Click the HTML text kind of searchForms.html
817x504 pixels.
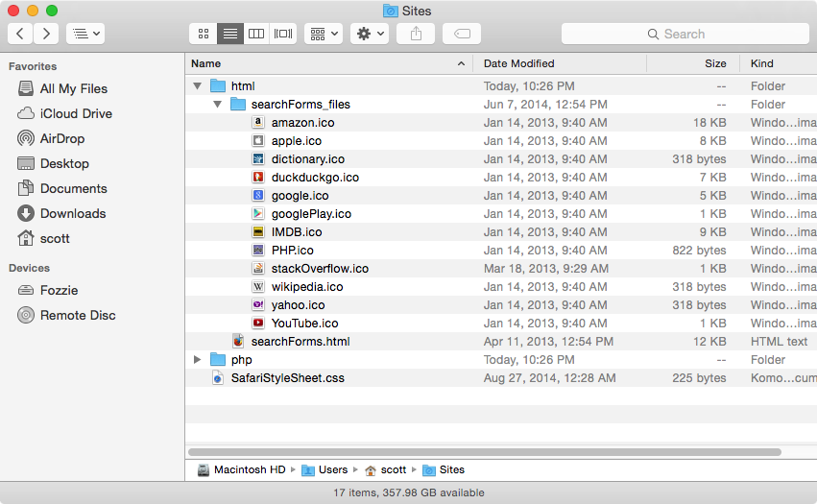779,342
